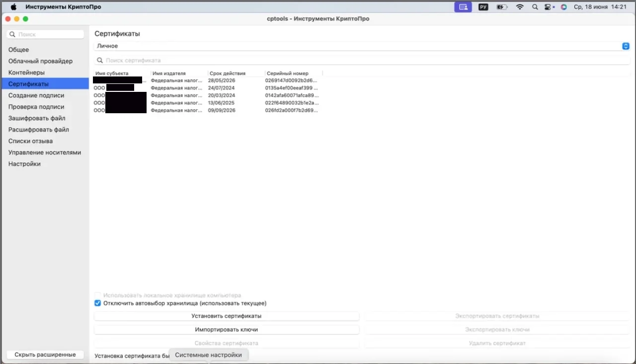636x364 pixels.
Task: Click the Свойства сертификата button
Action: pyautogui.click(x=227, y=343)
